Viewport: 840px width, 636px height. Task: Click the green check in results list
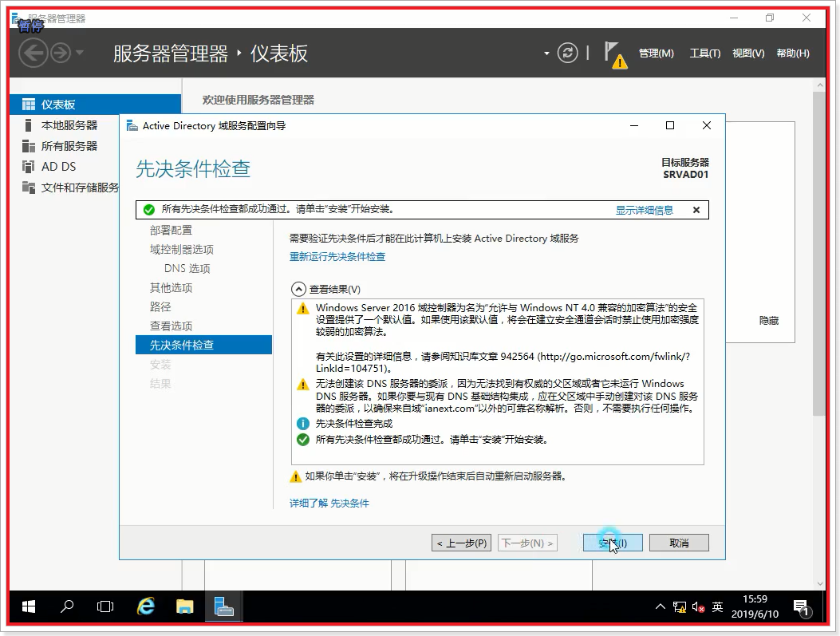(302, 440)
